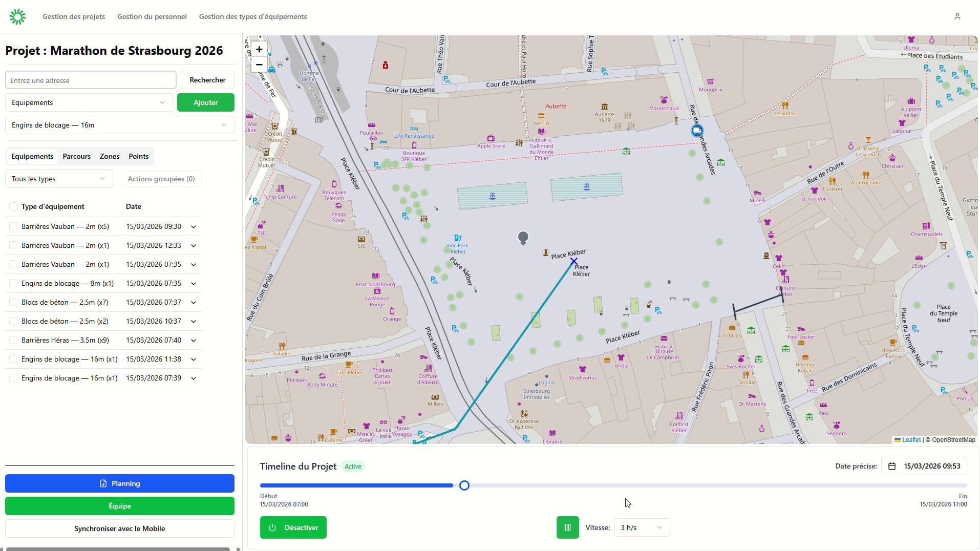Click the Désactiver button
Viewport: 980px width, 551px height.
293,527
